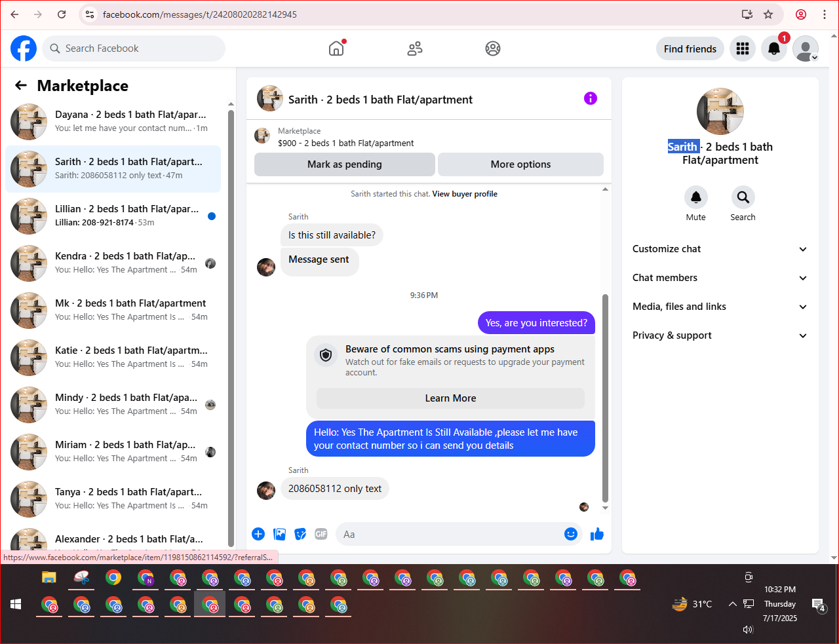Open the Groups icon in top navigation
Screen dimensions: 839x644
pos(493,48)
